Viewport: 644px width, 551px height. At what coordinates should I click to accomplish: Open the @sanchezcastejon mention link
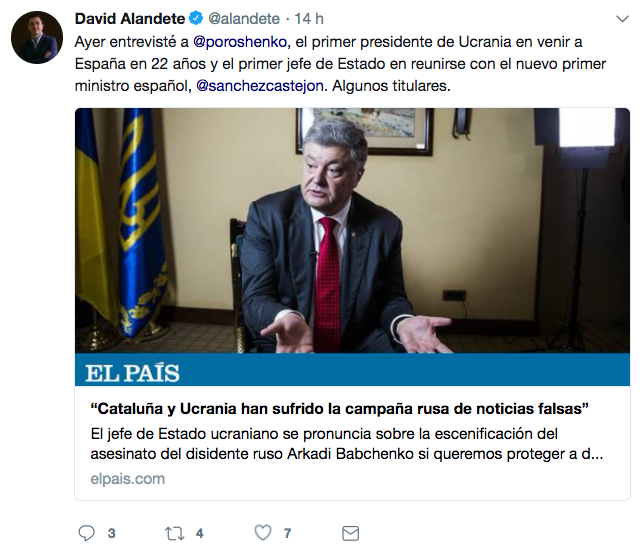[x=260, y=86]
